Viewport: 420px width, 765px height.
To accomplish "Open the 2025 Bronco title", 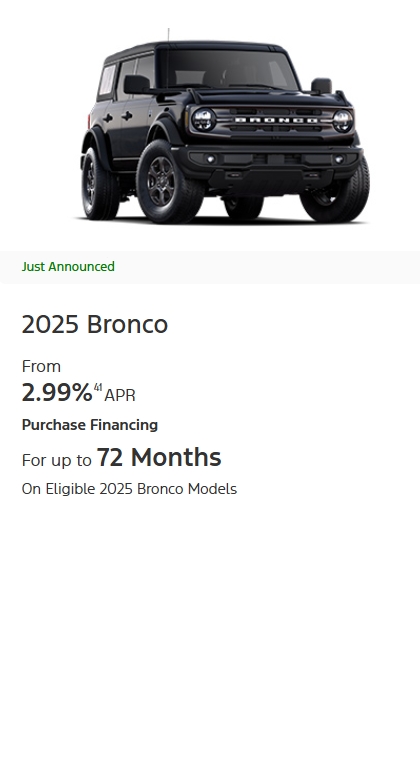I will coord(95,324).
